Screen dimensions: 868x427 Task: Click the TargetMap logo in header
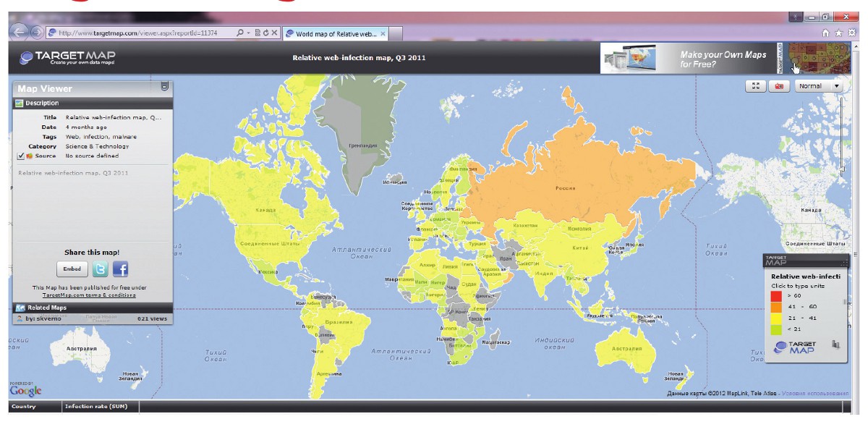click(x=67, y=58)
